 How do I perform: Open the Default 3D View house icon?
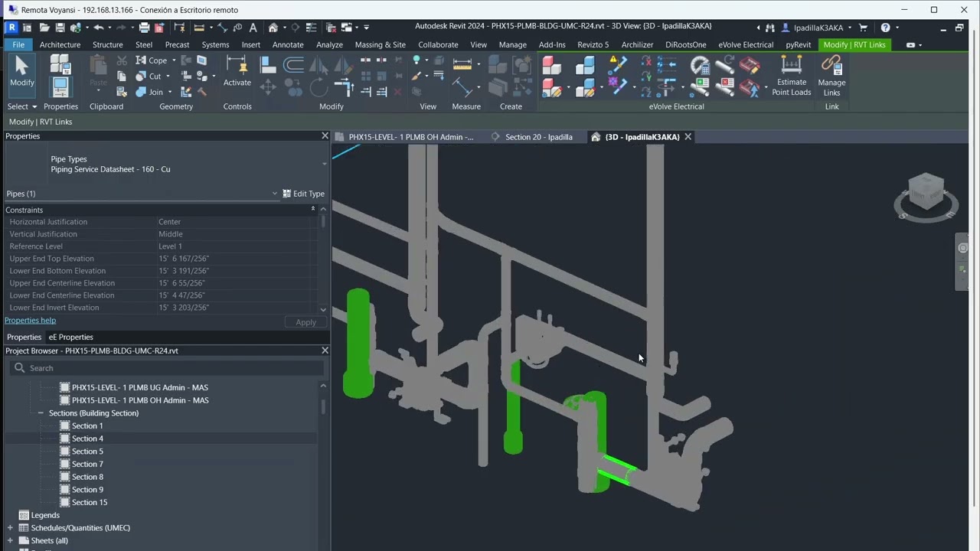click(273, 28)
